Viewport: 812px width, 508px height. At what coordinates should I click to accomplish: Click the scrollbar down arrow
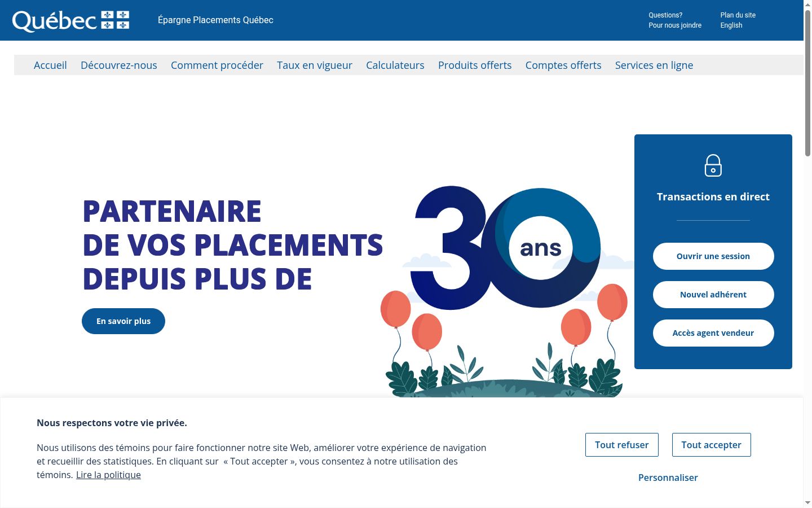807,503
